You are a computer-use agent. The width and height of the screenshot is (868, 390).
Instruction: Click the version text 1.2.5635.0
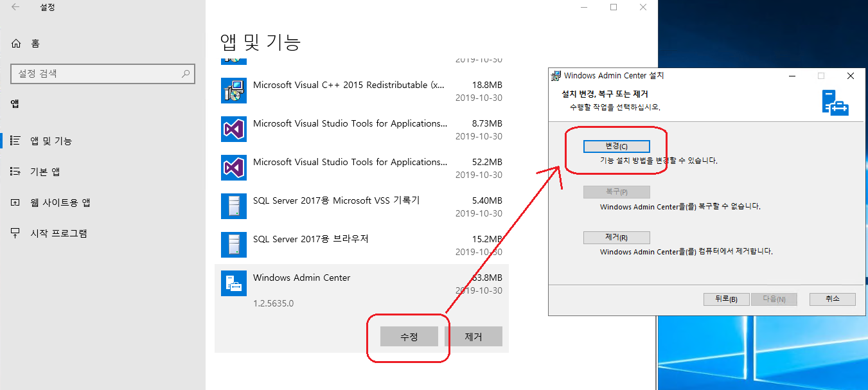(273, 303)
